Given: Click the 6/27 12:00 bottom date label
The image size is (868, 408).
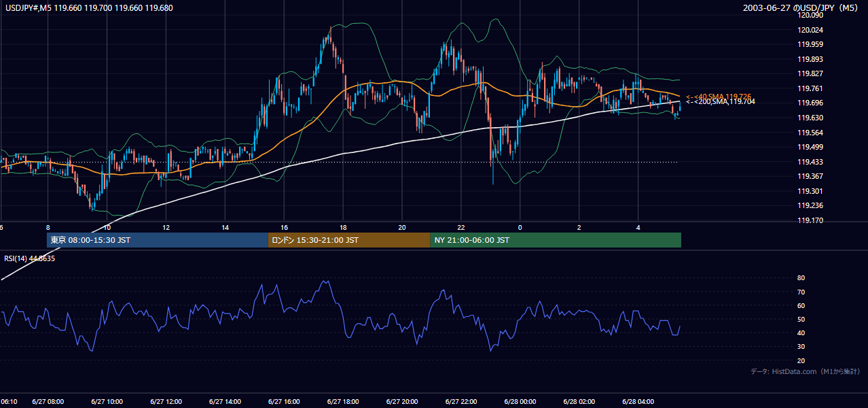Looking at the screenshot, I should tap(166, 402).
